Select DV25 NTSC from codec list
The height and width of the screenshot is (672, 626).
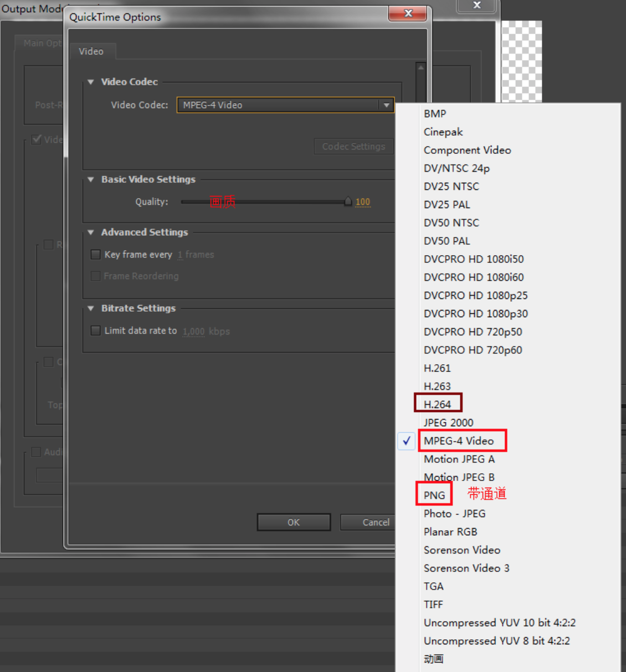(x=451, y=187)
